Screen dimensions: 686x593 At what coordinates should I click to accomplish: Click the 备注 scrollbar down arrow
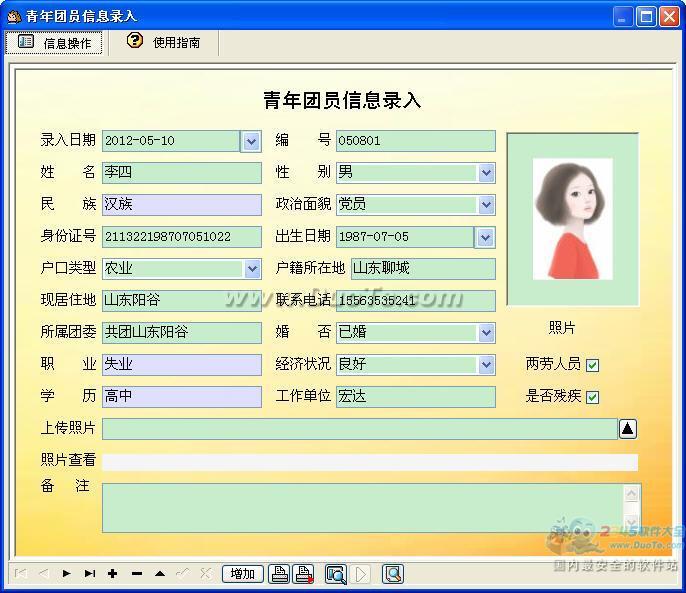click(632, 523)
